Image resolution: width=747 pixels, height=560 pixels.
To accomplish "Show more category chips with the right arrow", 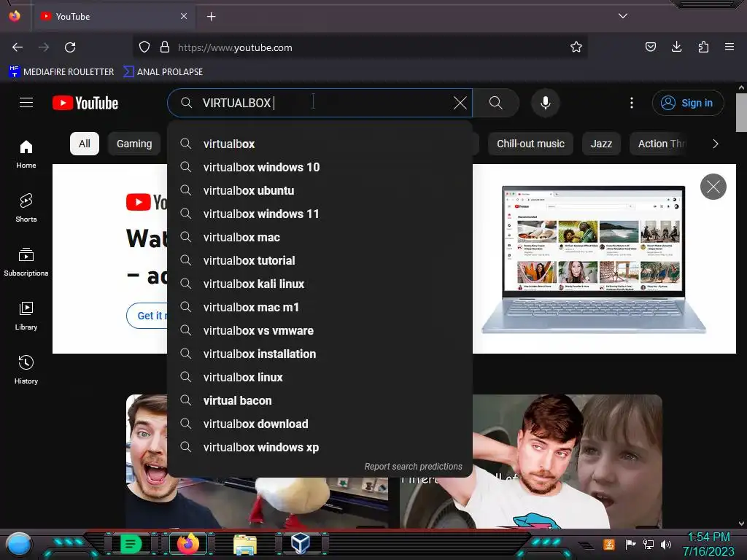I will tap(715, 144).
